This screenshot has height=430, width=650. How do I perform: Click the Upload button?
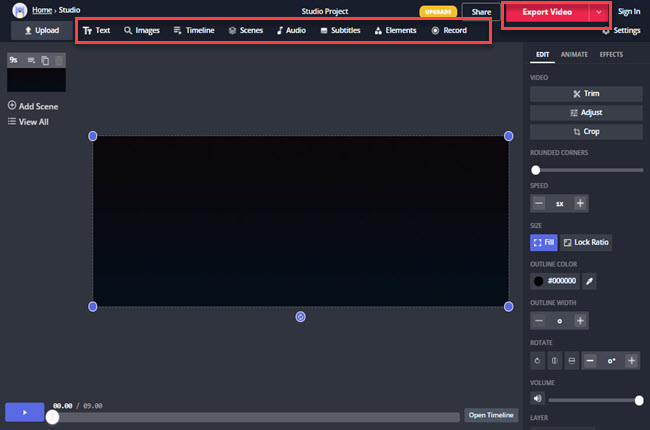point(42,30)
